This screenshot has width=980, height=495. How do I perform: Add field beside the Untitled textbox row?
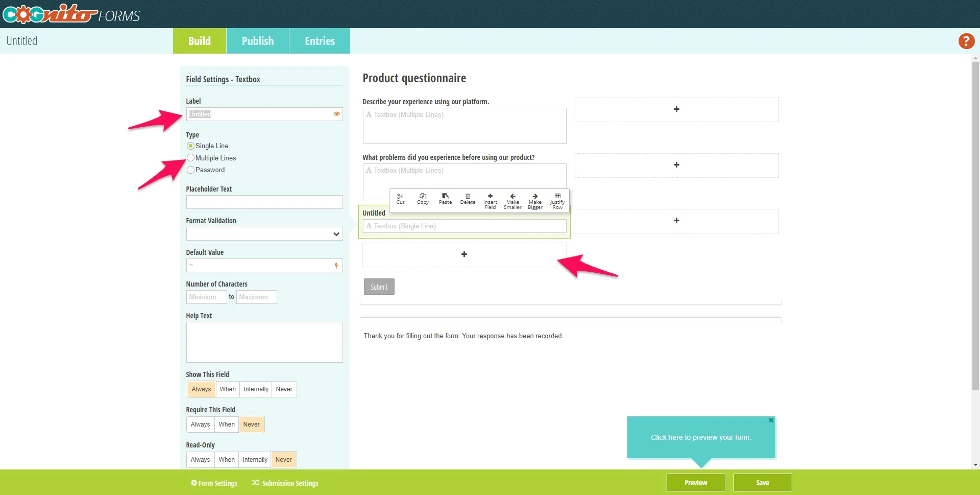[x=676, y=221]
